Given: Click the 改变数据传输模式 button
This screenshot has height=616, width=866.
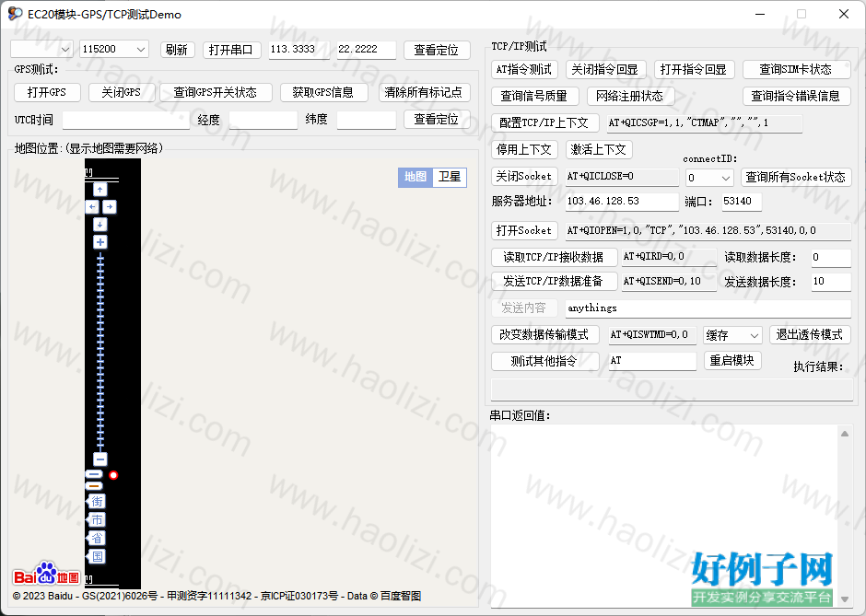Looking at the screenshot, I should pos(544,334).
